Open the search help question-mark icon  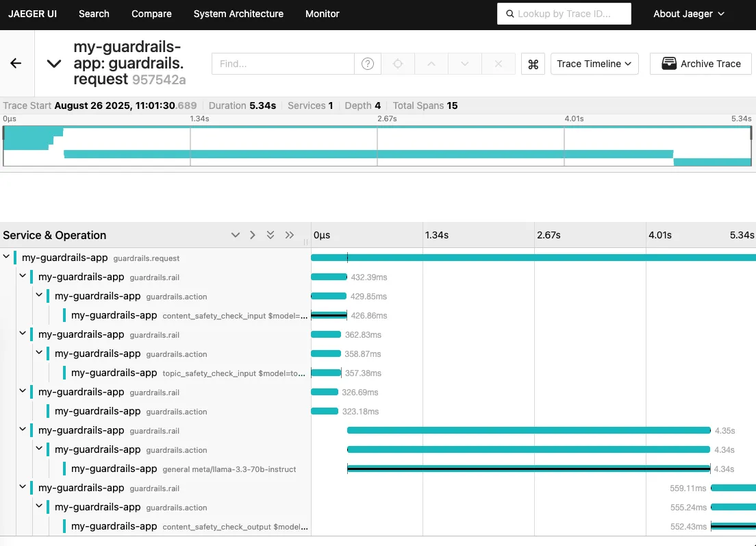pos(368,64)
